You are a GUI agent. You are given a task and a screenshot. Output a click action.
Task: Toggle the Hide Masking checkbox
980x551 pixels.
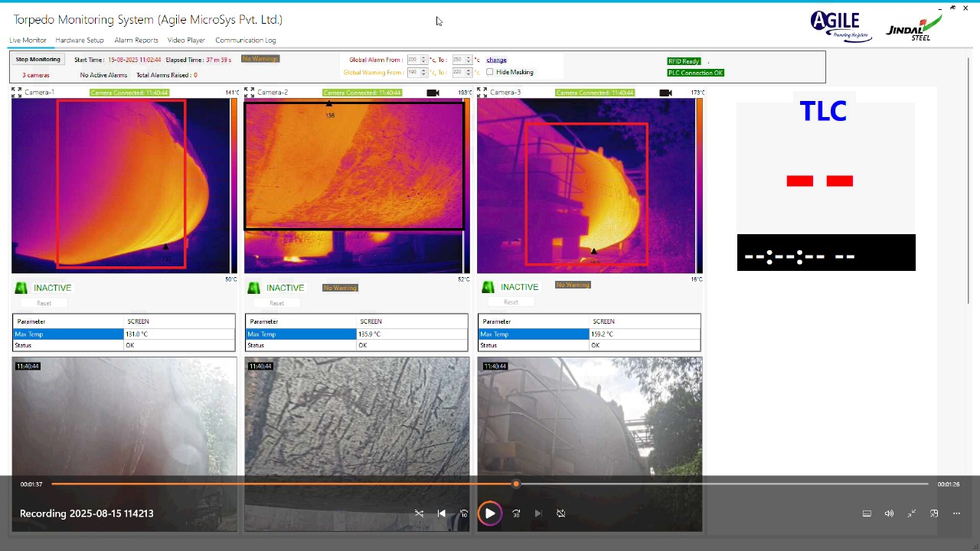point(490,72)
